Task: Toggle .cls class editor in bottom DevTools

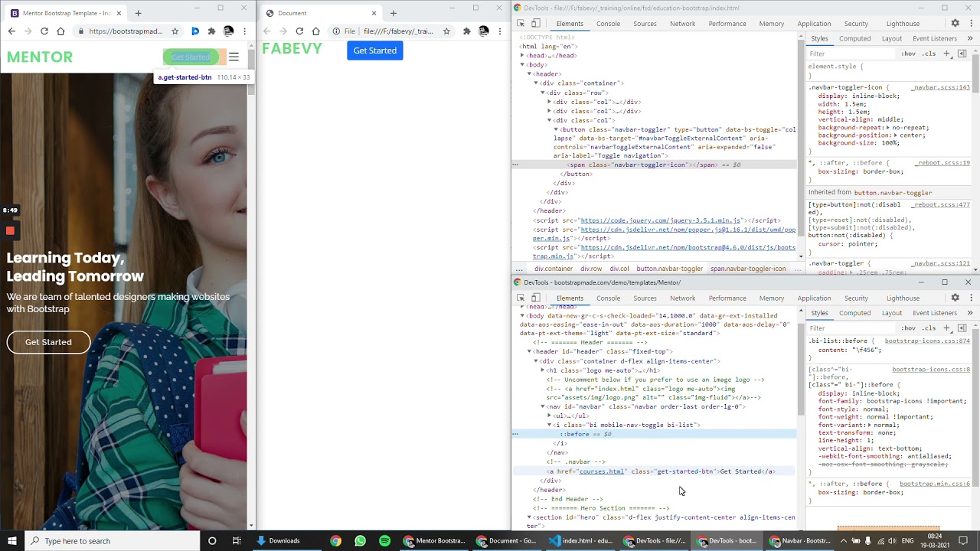Action: click(929, 328)
